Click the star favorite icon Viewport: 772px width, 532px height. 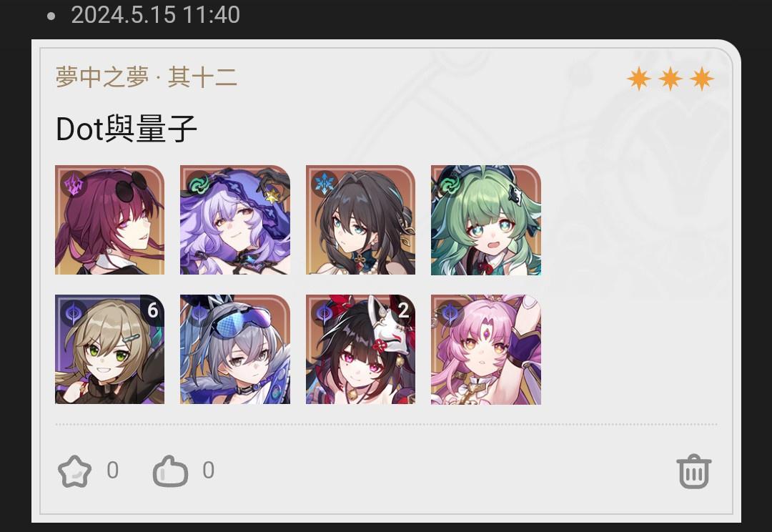[74, 471]
